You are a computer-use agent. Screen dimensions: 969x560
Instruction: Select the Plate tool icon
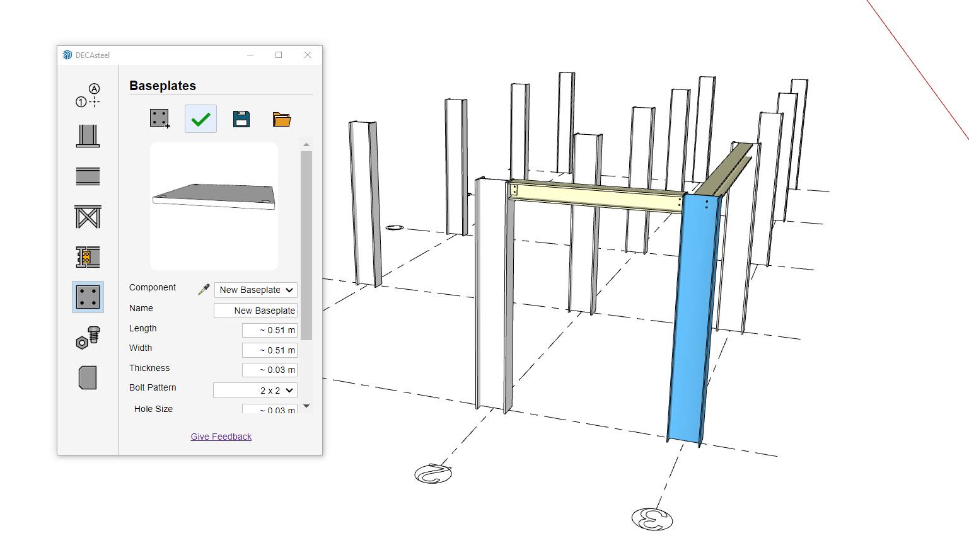[x=88, y=378]
